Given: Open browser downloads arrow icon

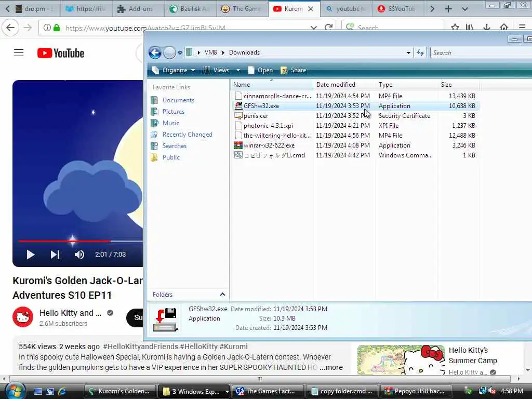Looking at the screenshot, I should coord(487,28).
